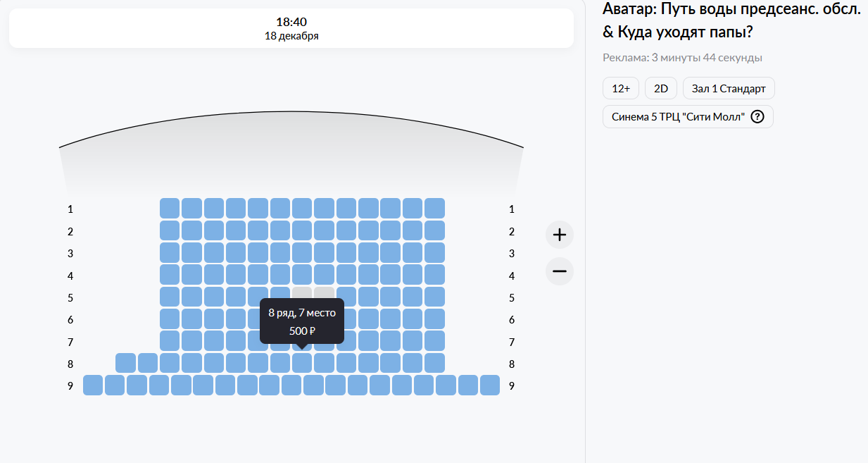868x463 pixels.
Task: Click the 18:40 session time card
Action: click(x=291, y=28)
